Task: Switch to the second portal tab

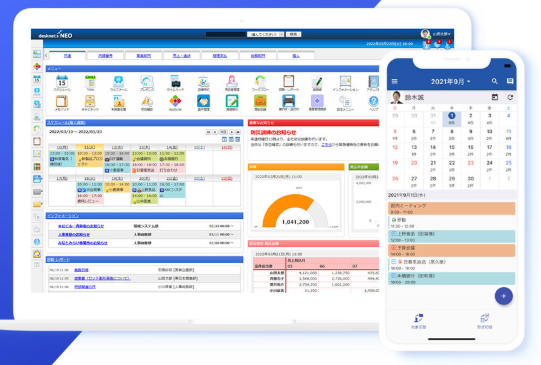Action: (x=105, y=56)
